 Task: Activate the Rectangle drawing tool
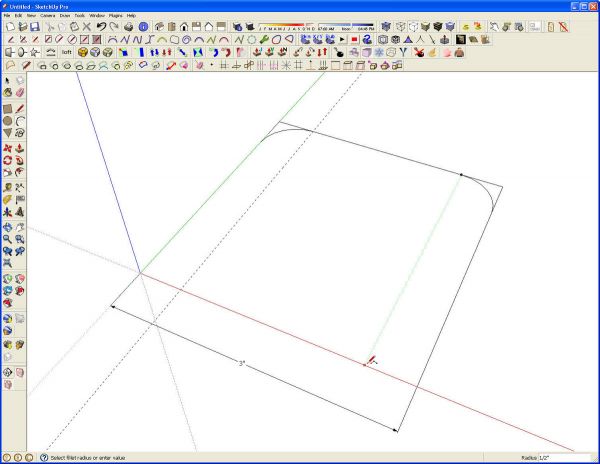point(7,109)
